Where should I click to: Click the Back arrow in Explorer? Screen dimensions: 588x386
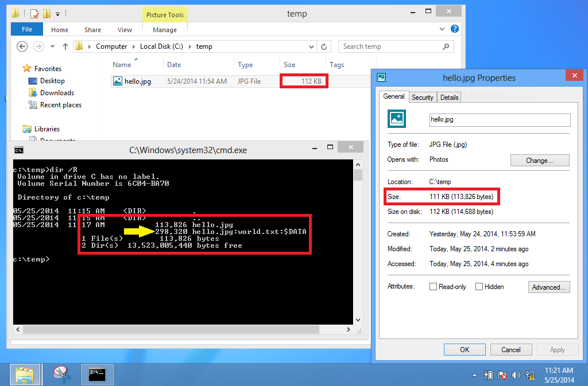coord(22,46)
